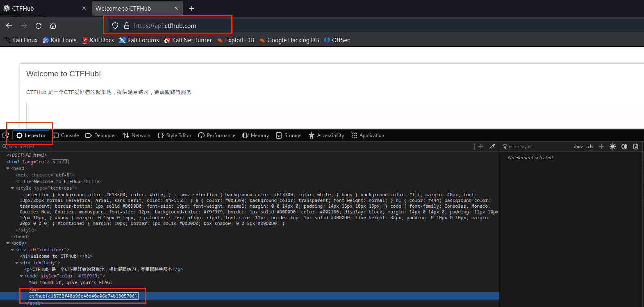This screenshot has height=307, width=644.
Task: Open the Memory devtools tab
Action: pyautogui.click(x=255, y=135)
